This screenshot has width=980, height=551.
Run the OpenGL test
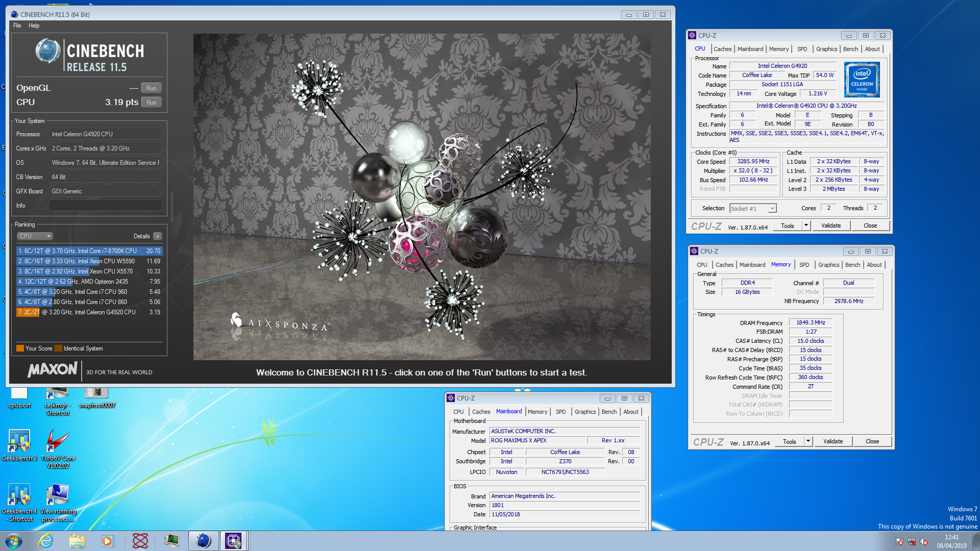(152, 88)
